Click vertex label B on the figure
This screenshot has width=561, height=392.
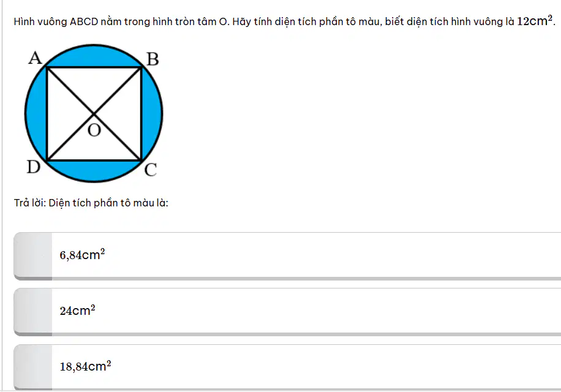(152, 59)
